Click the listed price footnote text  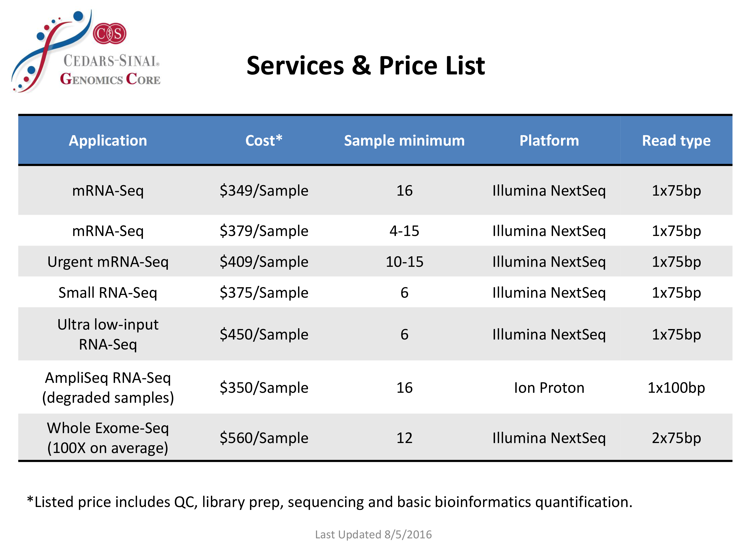point(329,502)
